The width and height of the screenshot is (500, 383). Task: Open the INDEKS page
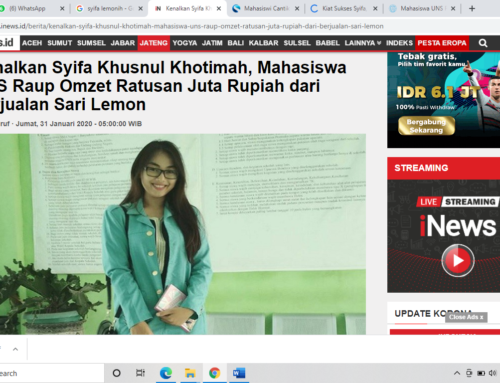point(399,43)
